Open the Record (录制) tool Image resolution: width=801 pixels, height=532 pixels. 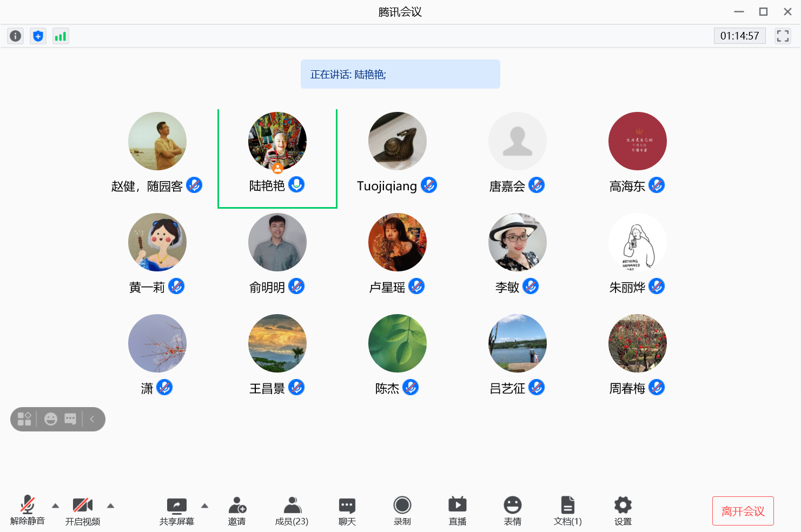[402, 510]
